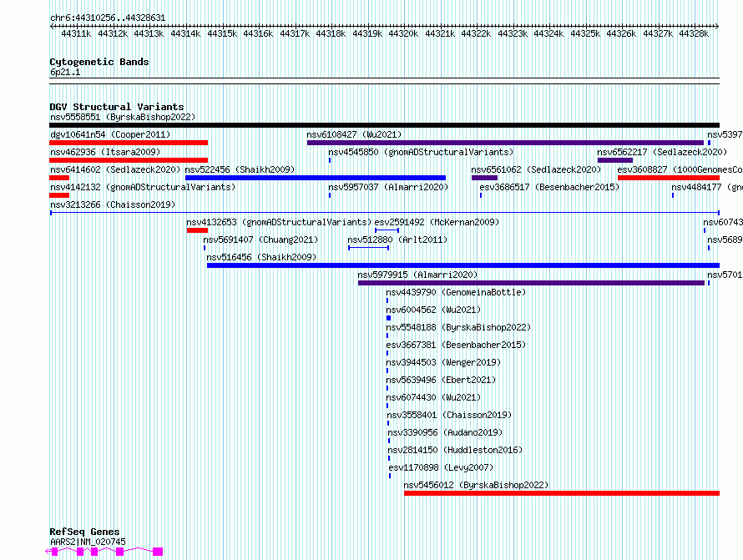Select the long blue nsv516456 bar

click(x=463, y=265)
